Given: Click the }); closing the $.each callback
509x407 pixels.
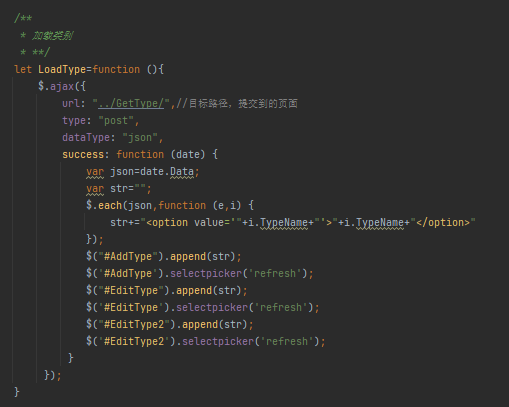Looking at the screenshot, I should coord(95,239).
